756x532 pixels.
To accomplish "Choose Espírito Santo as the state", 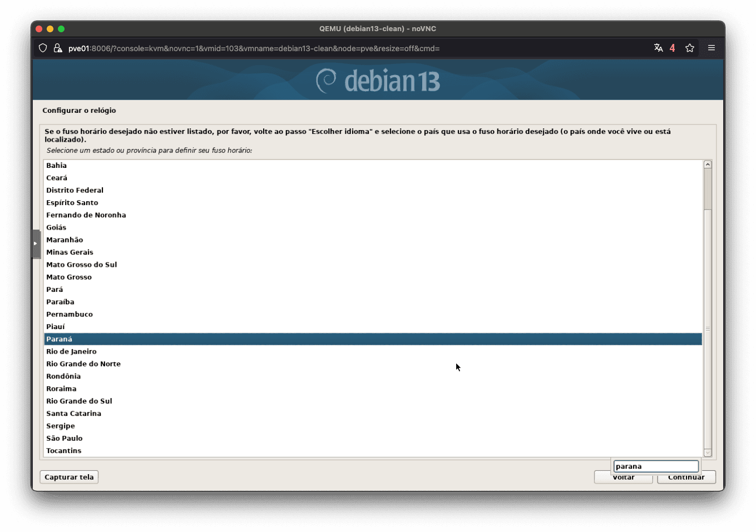I will [373, 203].
